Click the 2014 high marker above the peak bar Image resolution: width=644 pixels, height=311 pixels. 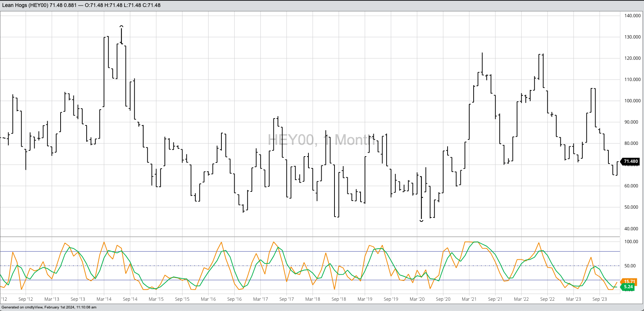(122, 26)
